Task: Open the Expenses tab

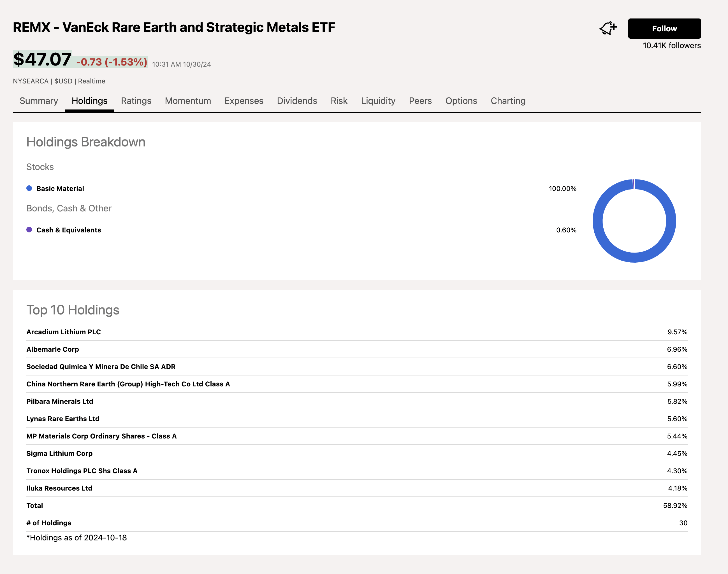Action: tap(244, 101)
